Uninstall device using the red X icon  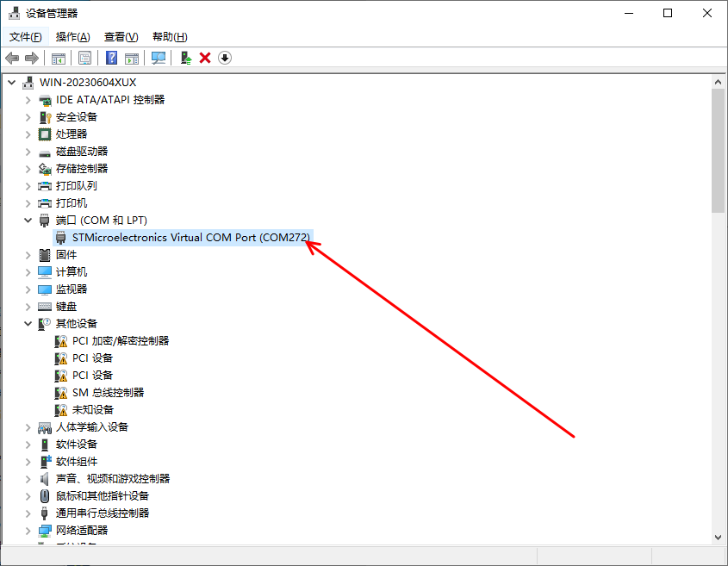pos(205,58)
